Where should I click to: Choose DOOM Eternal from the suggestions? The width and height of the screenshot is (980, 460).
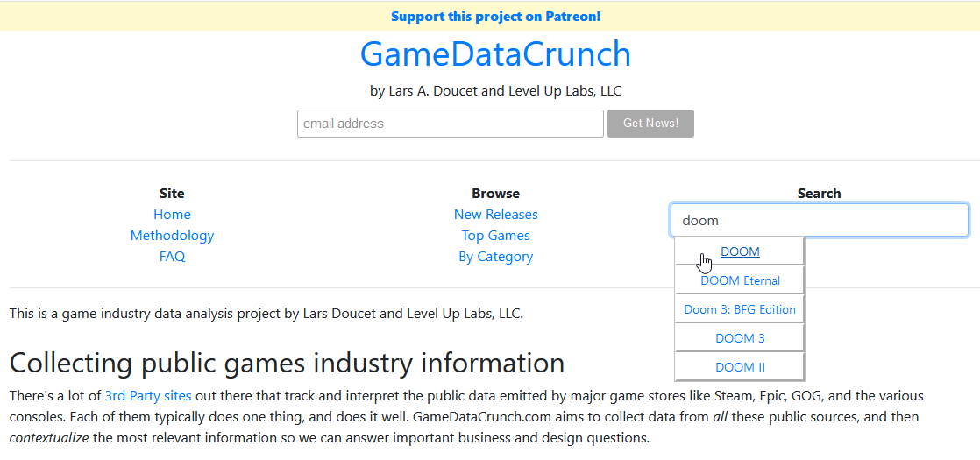click(x=740, y=280)
